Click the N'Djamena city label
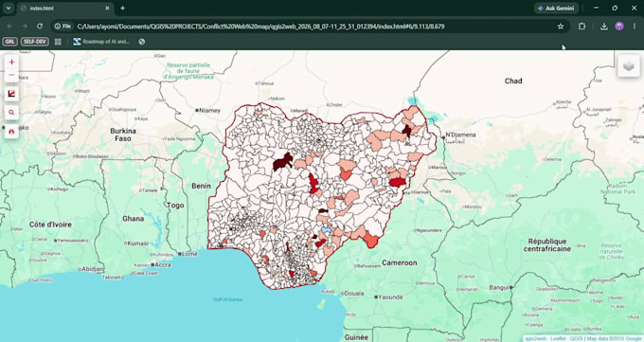This screenshot has width=644, height=342. pos(460,135)
